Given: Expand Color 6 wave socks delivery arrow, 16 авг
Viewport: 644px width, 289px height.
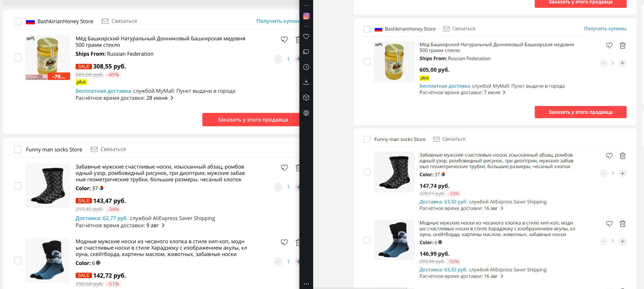Looking at the screenshot, I should [x=502, y=276].
